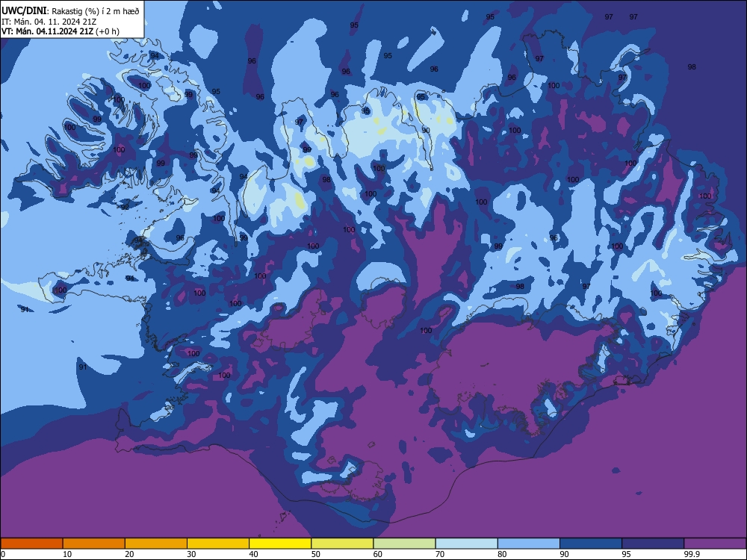The image size is (747, 560).
Task: Click the pale yellow 50–60 legend swatch
Action: [x=343, y=544]
